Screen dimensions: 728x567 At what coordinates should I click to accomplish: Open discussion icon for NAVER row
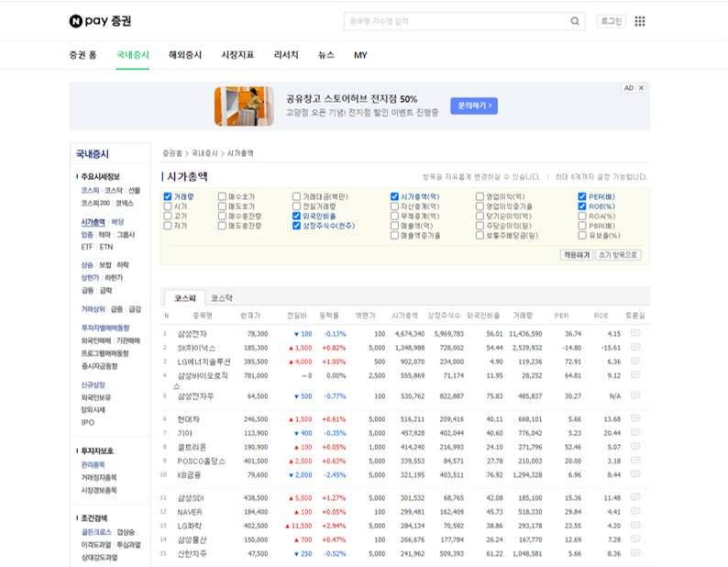[x=635, y=511]
